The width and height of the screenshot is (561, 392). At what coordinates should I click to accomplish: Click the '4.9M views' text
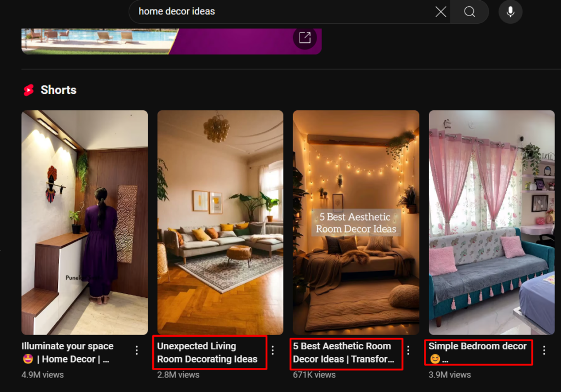(x=43, y=375)
